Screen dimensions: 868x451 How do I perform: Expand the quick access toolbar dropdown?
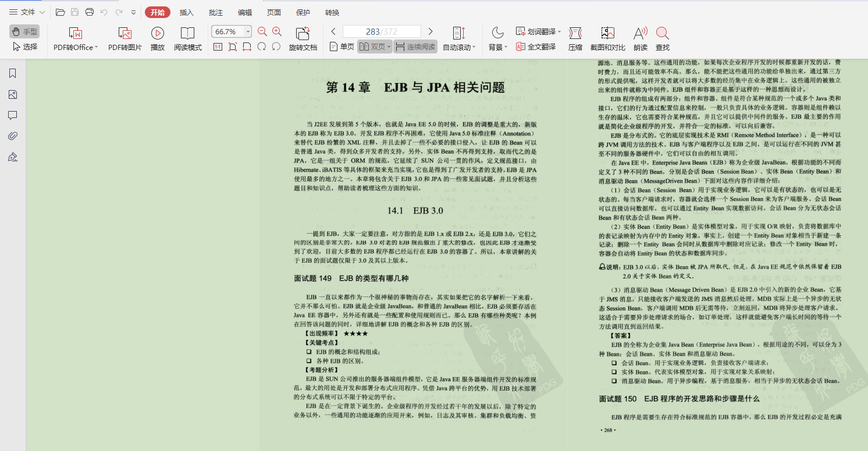133,12
